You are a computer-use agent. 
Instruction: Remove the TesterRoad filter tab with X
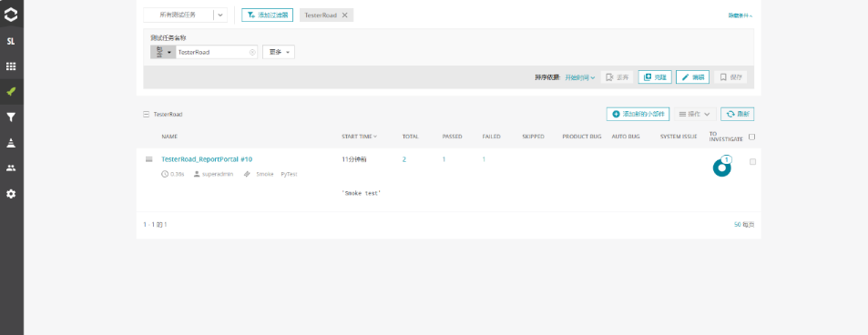pyautogui.click(x=345, y=15)
